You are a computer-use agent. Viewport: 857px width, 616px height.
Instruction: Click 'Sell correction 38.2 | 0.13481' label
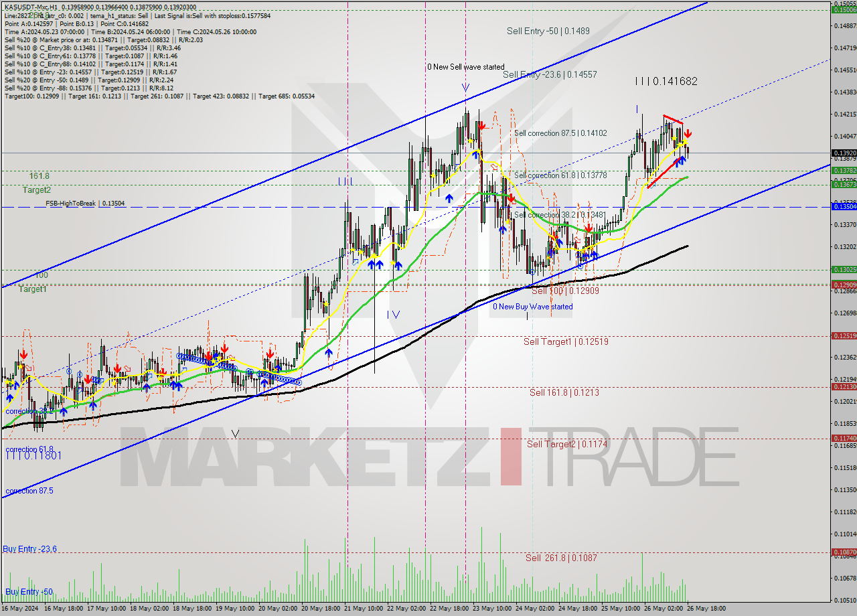coord(560,216)
